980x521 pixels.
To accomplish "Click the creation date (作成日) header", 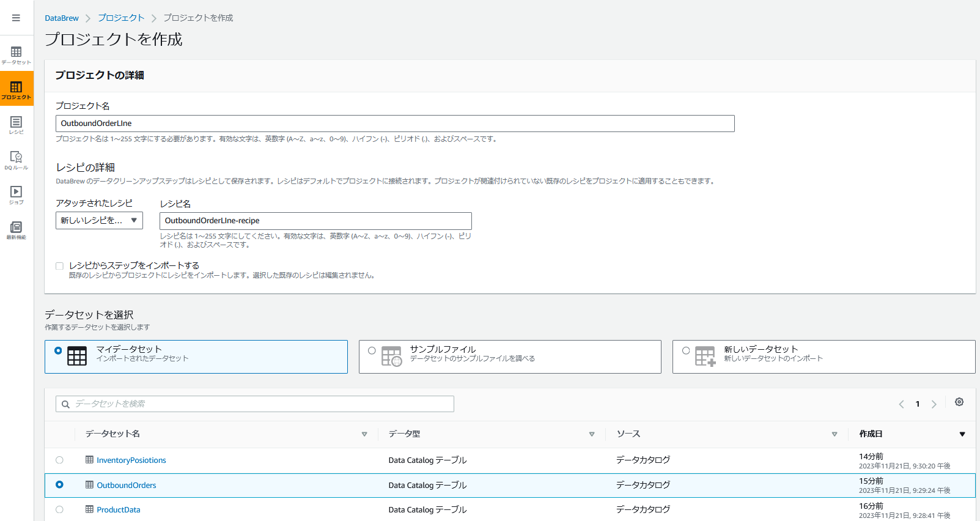I will click(x=871, y=434).
